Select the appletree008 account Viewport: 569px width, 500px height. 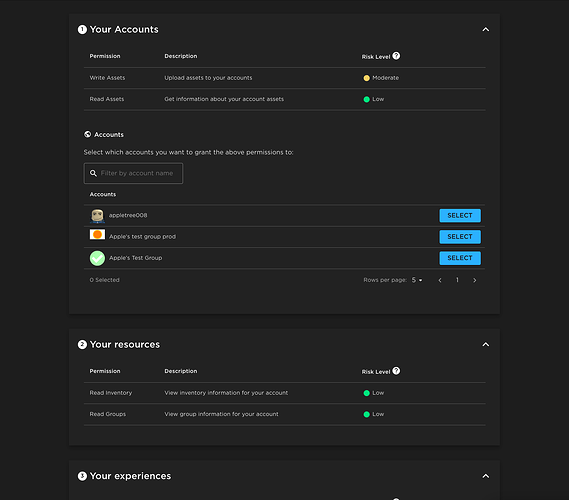click(x=460, y=216)
